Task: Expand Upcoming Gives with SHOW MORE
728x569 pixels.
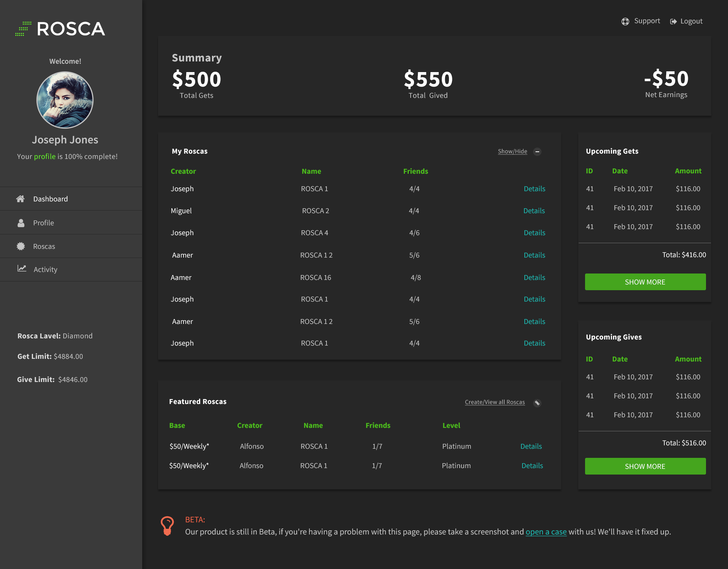Action: (x=645, y=466)
